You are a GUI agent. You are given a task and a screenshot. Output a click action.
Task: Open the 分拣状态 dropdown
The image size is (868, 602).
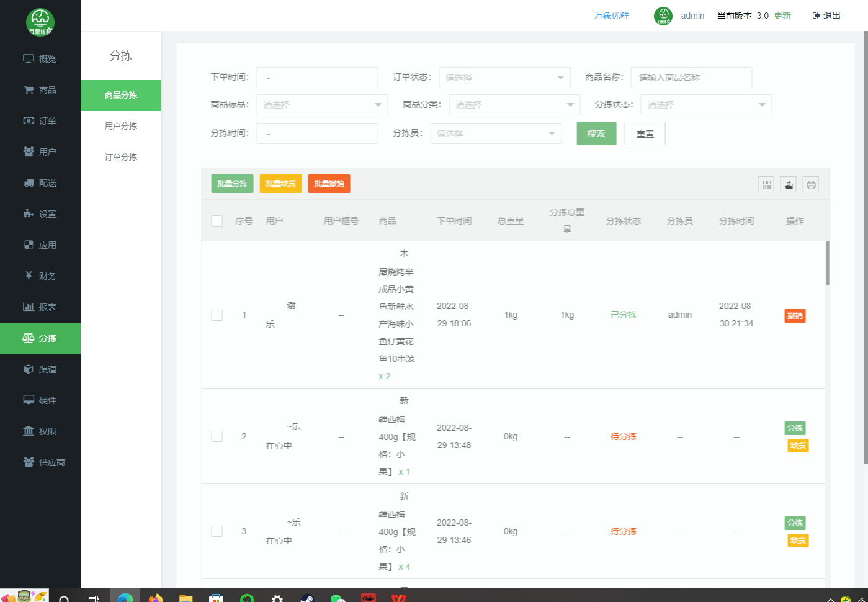click(x=705, y=105)
